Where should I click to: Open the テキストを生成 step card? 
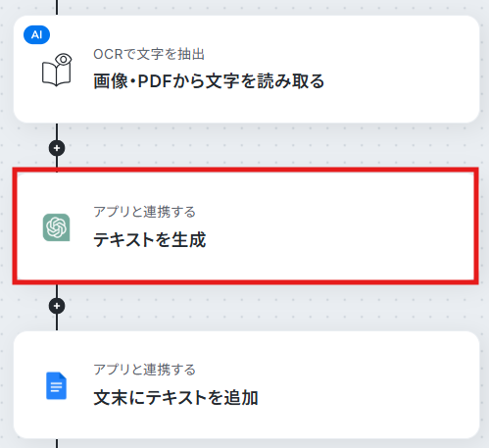click(246, 226)
